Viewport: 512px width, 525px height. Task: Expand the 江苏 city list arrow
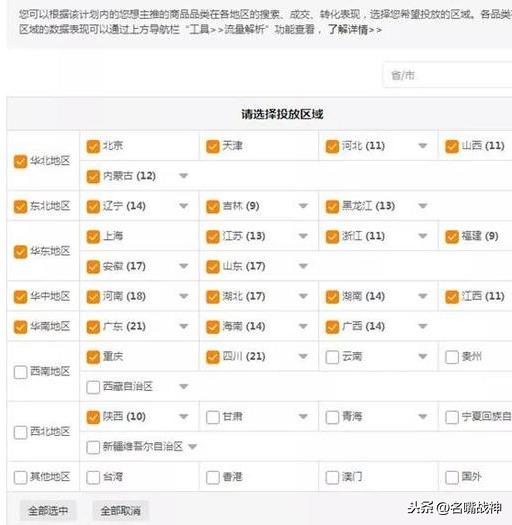pos(303,236)
